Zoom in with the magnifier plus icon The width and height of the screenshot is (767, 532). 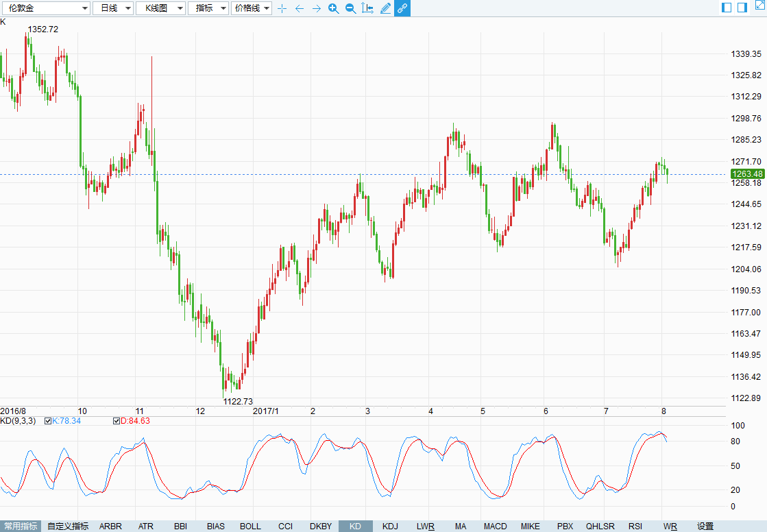(x=334, y=8)
